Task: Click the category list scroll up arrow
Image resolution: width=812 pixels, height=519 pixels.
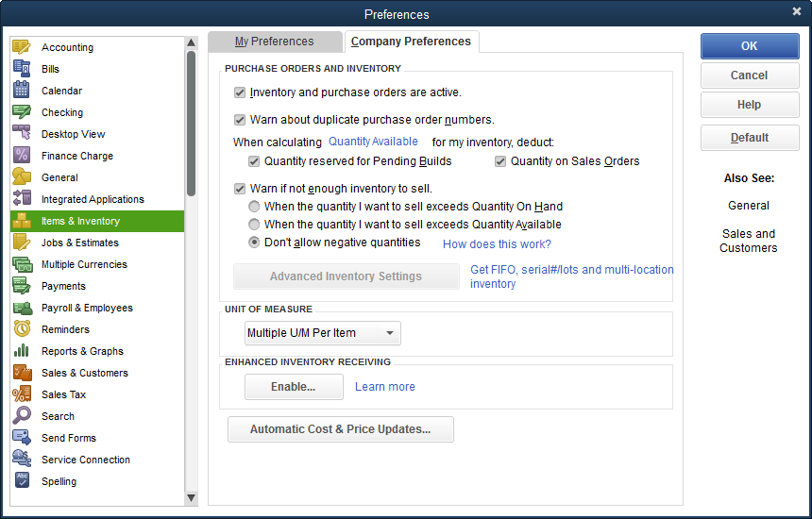Action: (191, 43)
